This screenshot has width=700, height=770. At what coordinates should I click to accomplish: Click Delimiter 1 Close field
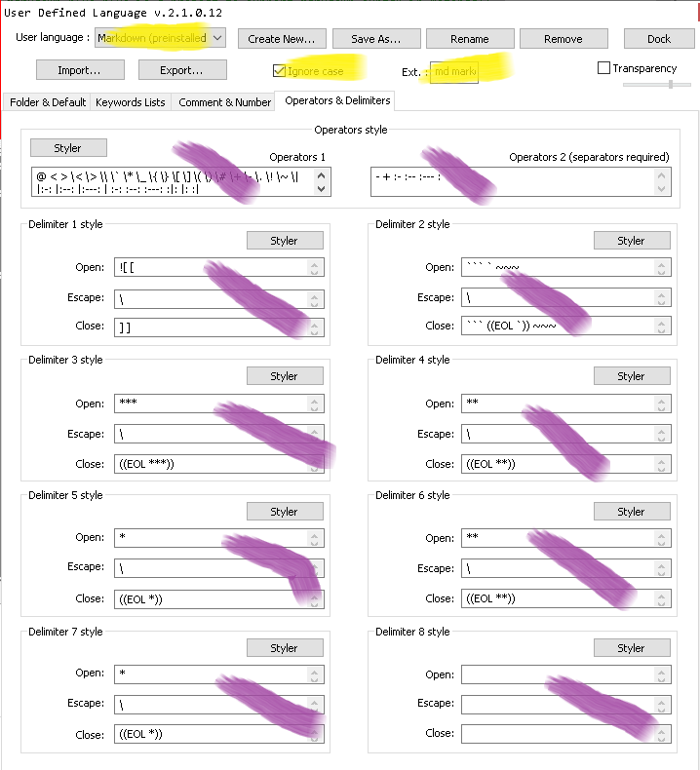[x=219, y=327]
